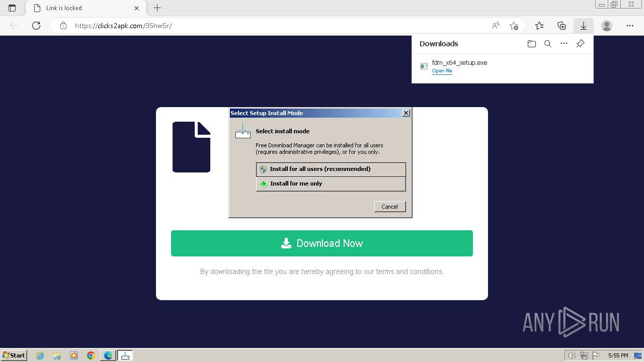Open downloads folder icon in Downloads panel
Viewport: 644px width, 362px height.
pos(532,44)
